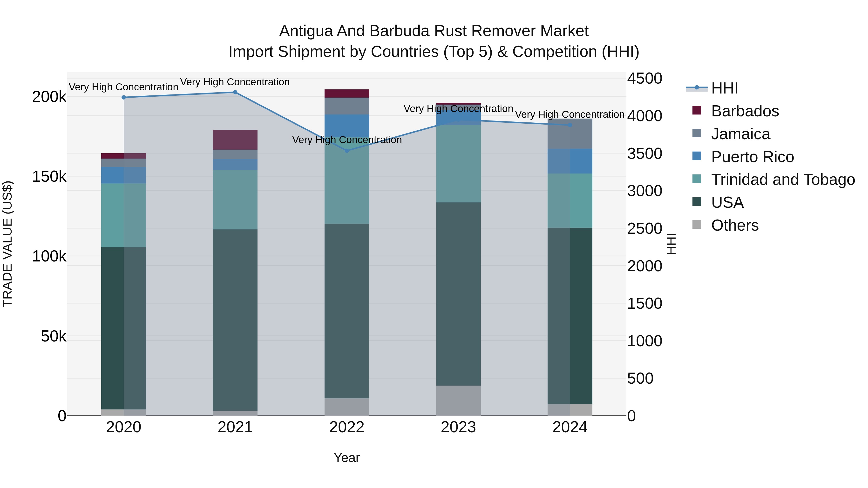
Task: Click the 2021 x-axis label
Action: [235, 427]
